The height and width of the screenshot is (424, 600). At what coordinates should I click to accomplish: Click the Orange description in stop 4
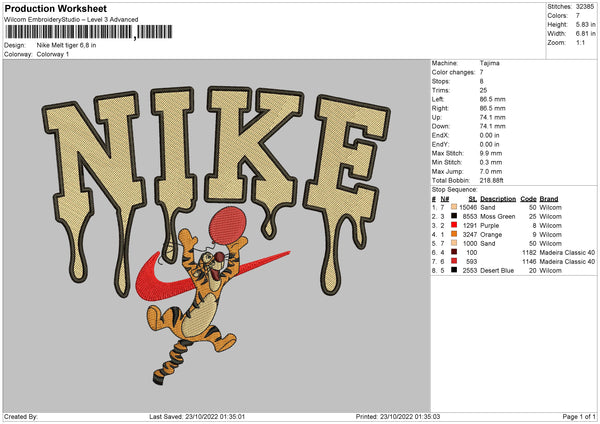pyautogui.click(x=491, y=234)
